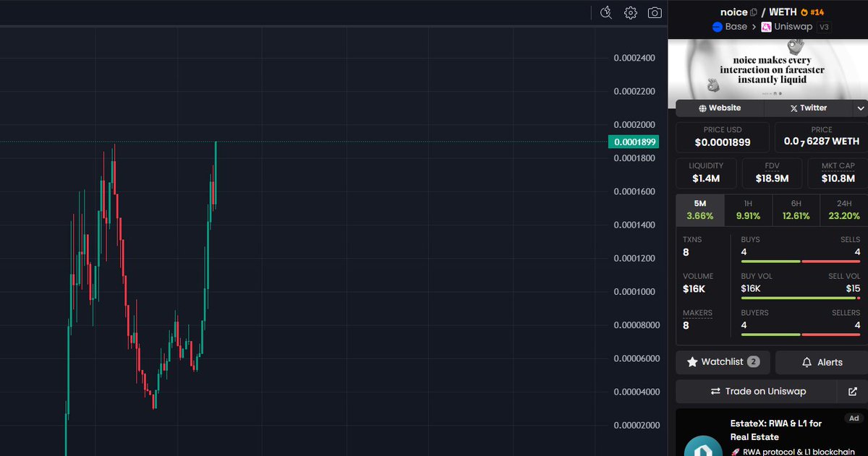Click the globe icon beside Website

coord(702,108)
